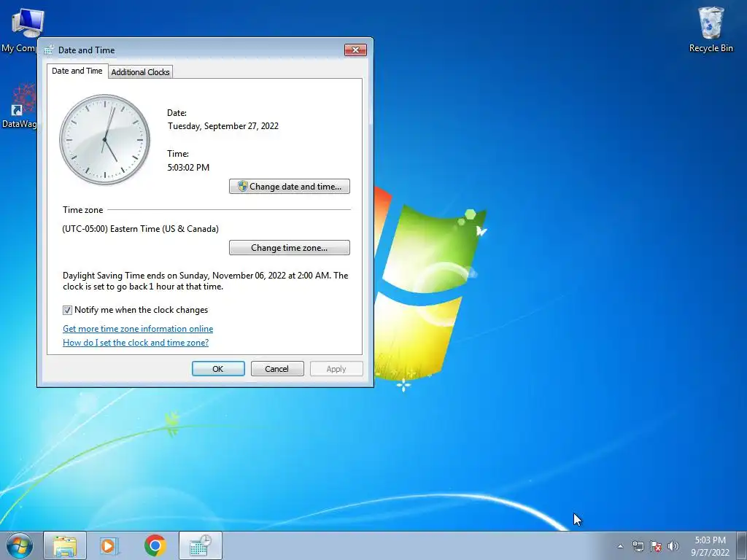The height and width of the screenshot is (560, 747).
Task: Open the Change date and time dialog
Action: coord(289,186)
